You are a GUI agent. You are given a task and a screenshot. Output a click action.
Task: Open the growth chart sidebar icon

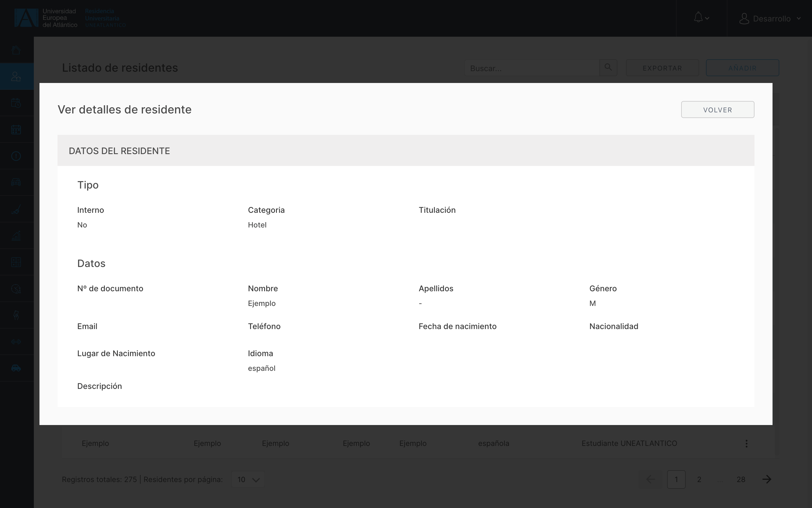pos(16,236)
